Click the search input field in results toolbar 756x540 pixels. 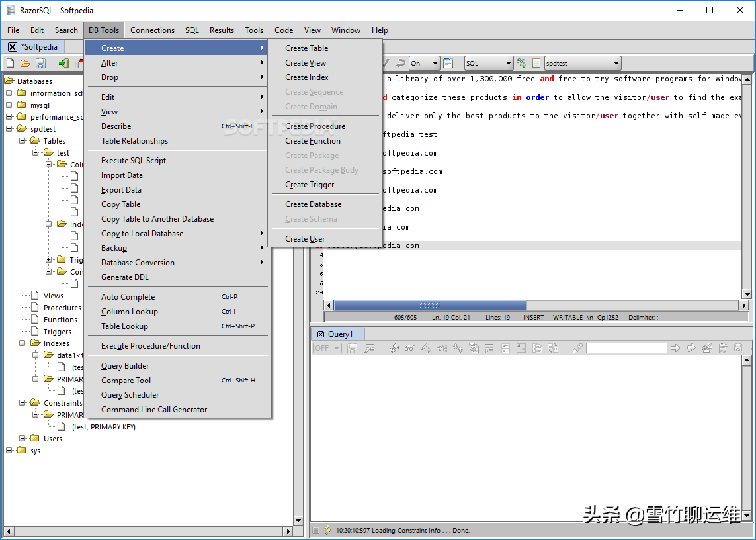(626, 348)
